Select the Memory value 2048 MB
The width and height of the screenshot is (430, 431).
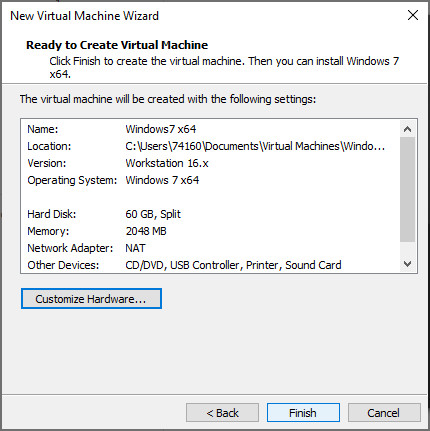(146, 231)
